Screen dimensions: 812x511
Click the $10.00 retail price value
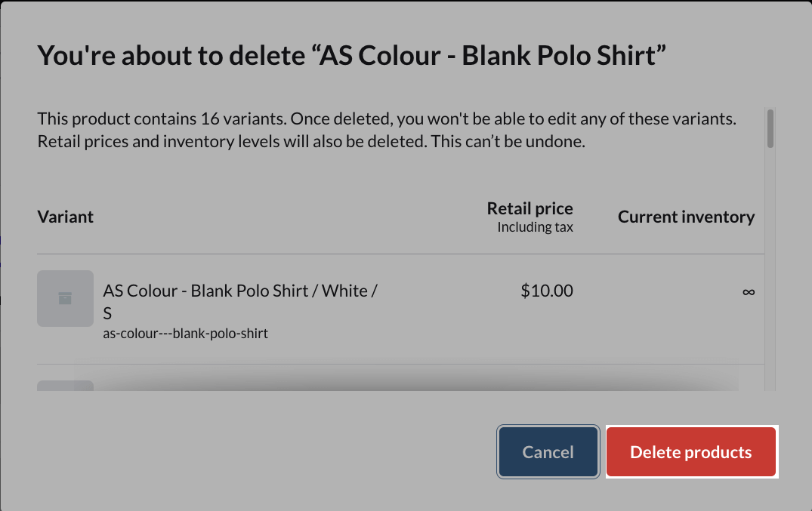[x=547, y=291]
